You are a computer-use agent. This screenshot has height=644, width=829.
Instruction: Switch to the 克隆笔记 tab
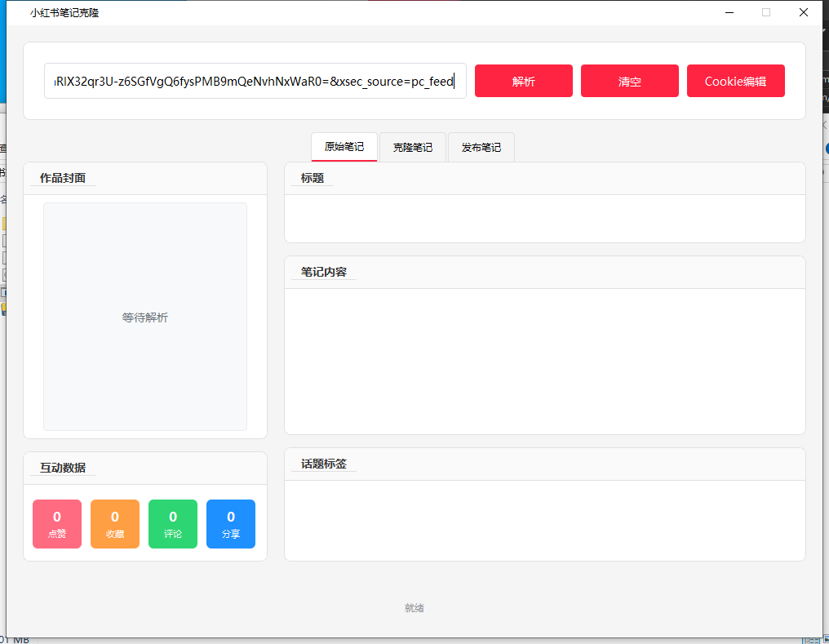412,147
